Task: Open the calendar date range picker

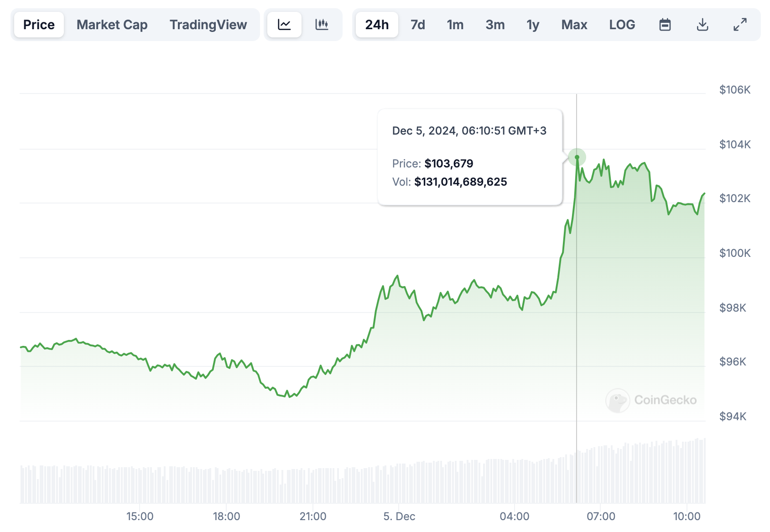Action: (665, 25)
